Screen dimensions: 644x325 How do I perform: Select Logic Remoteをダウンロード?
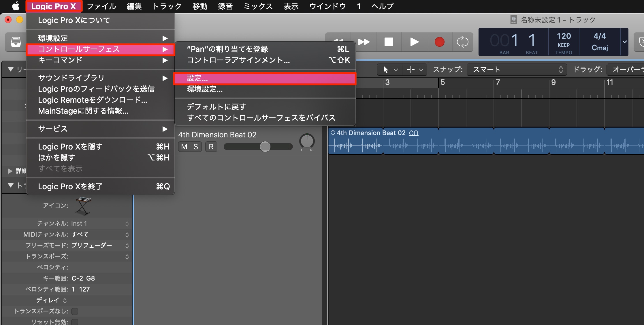tap(100, 100)
